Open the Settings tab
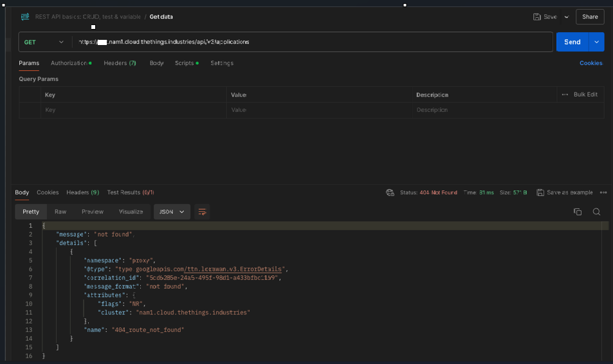 (222, 63)
